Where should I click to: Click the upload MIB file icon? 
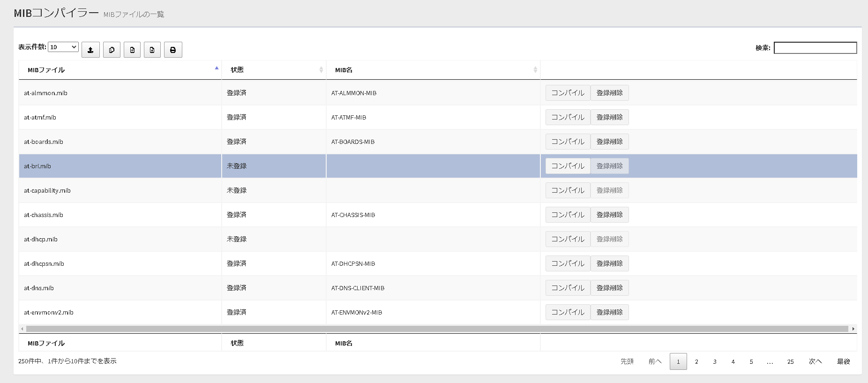(x=90, y=50)
